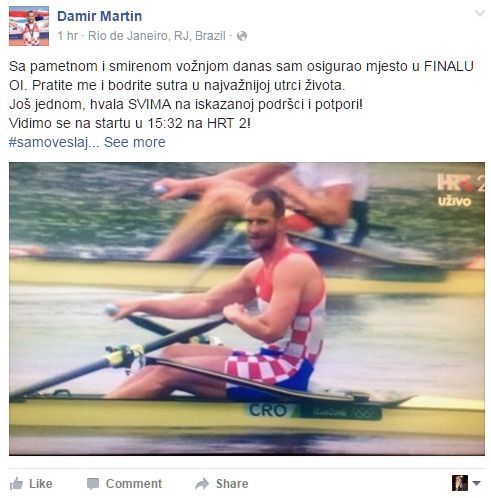Click the #samoveslaj hashtag

(x=48, y=142)
